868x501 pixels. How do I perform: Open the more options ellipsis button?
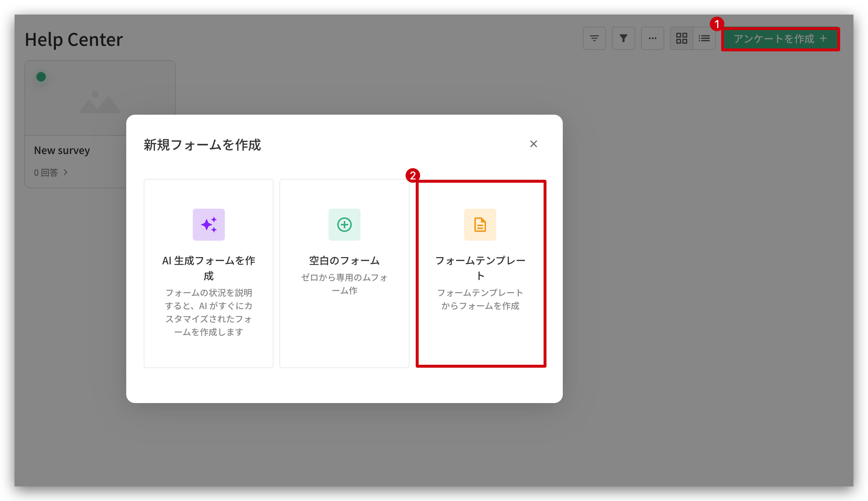652,38
